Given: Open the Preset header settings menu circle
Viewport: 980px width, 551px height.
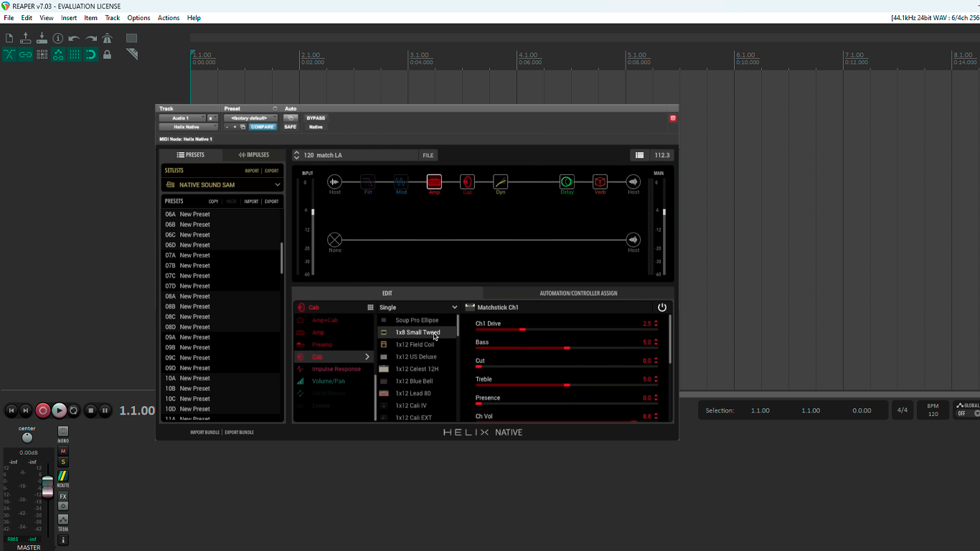Looking at the screenshot, I should (275, 109).
